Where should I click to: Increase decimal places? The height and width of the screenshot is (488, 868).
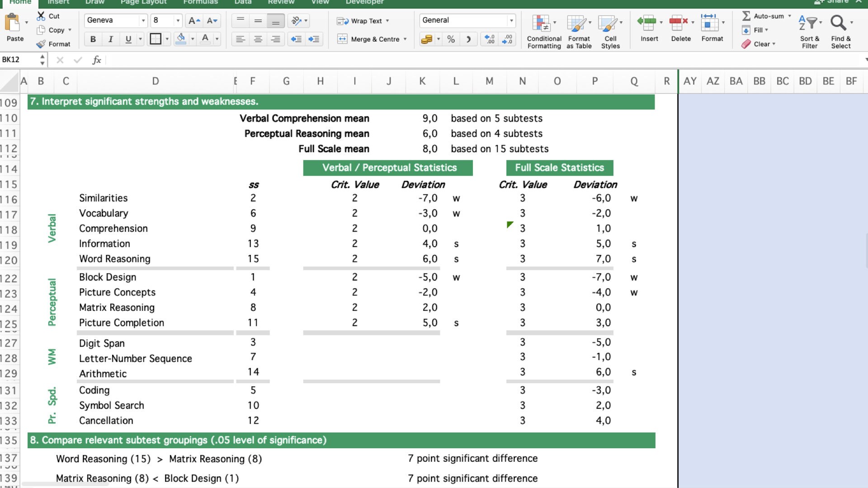click(x=489, y=39)
